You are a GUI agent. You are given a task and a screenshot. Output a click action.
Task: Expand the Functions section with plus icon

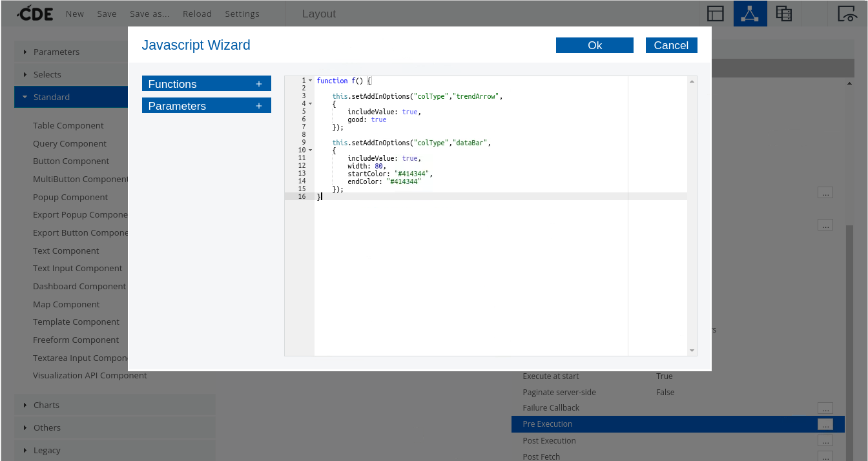tap(258, 84)
